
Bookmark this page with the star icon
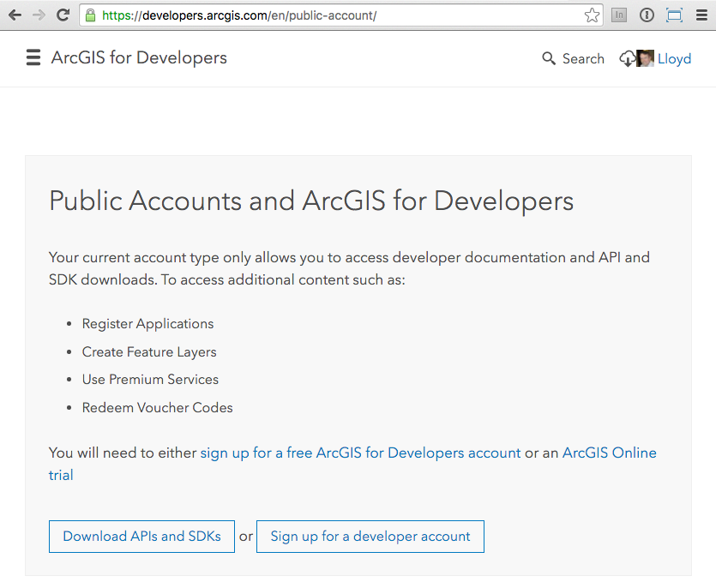[592, 15]
